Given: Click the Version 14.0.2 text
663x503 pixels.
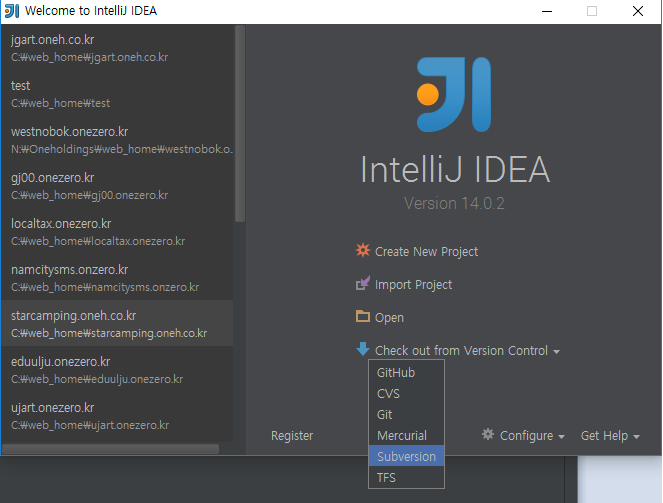Looking at the screenshot, I should tap(454, 203).
